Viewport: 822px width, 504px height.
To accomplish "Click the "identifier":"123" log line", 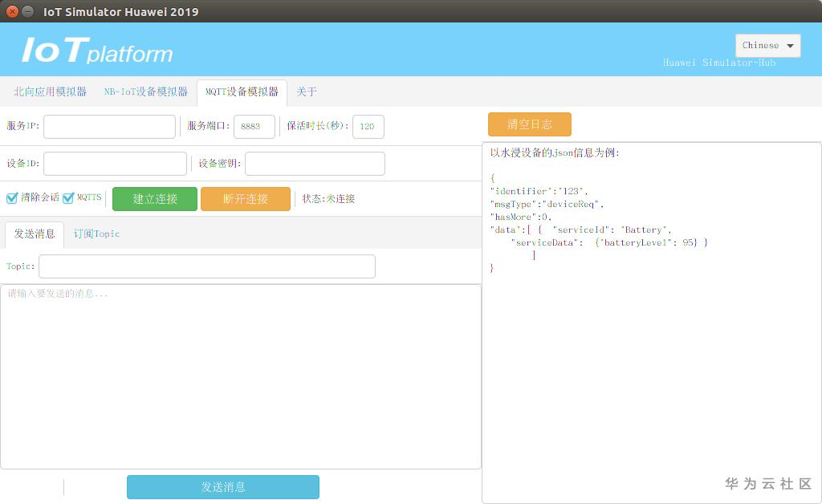I will (x=539, y=191).
